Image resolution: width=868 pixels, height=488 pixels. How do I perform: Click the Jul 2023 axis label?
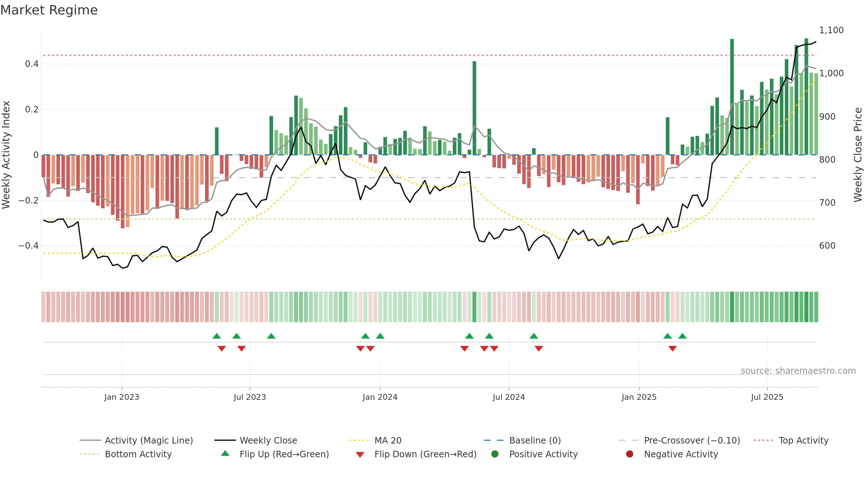click(250, 397)
